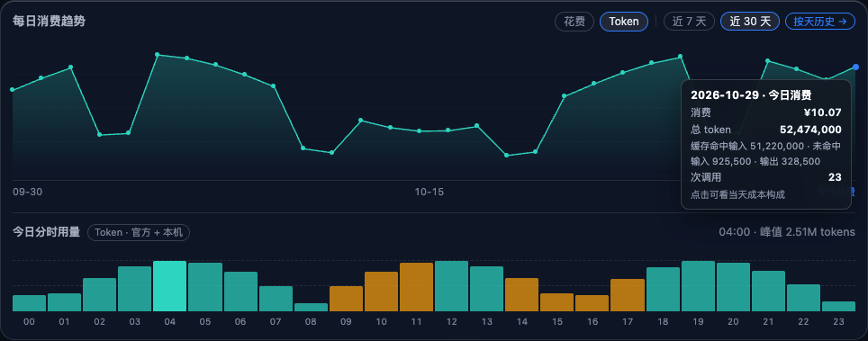Show the 近 7 天 range
This screenshot has height=341, width=868.
tap(689, 22)
